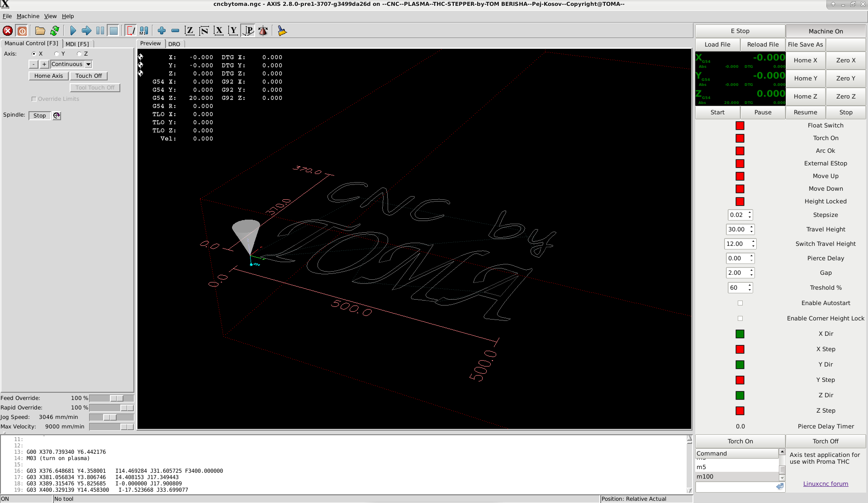Open the File menu
This screenshot has width=868, height=503.
pyautogui.click(x=7, y=16)
